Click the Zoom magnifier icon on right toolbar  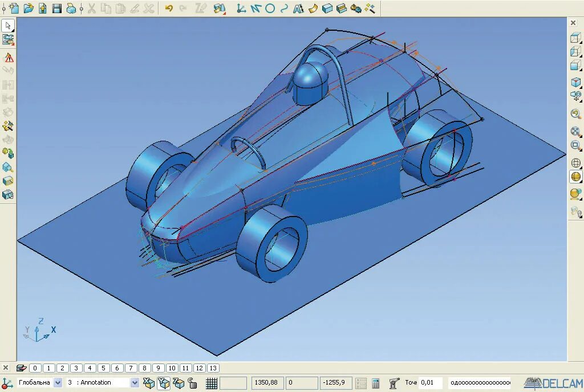(576, 114)
